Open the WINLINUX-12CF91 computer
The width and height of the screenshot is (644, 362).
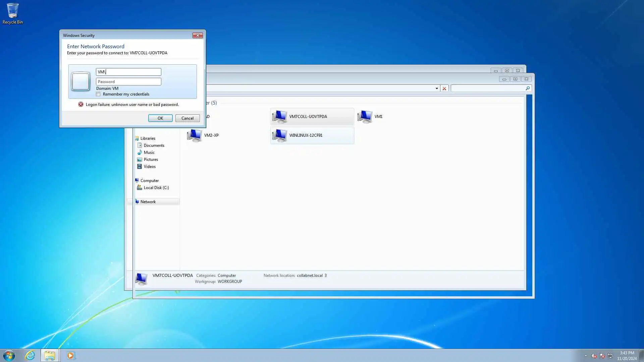tap(279, 135)
